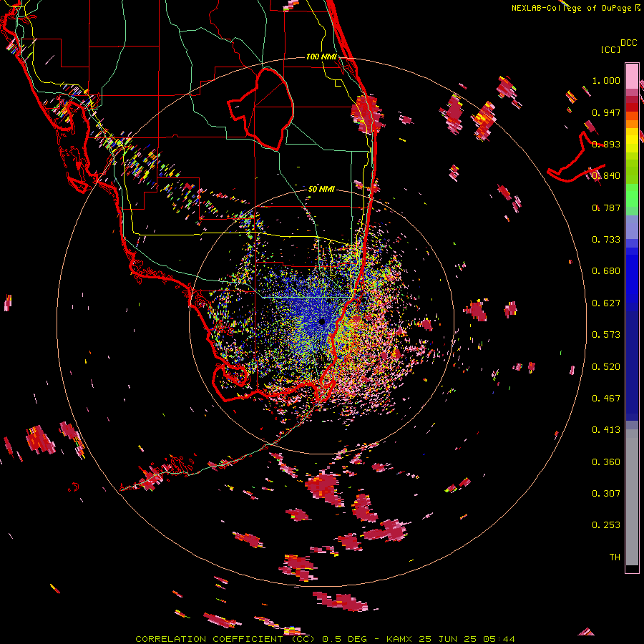Click the TH threshold label

coord(615,557)
